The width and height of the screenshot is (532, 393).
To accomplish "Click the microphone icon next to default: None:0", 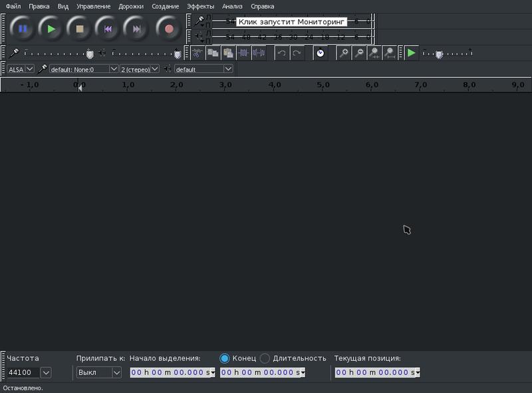I will pyautogui.click(x=43, y=69).
